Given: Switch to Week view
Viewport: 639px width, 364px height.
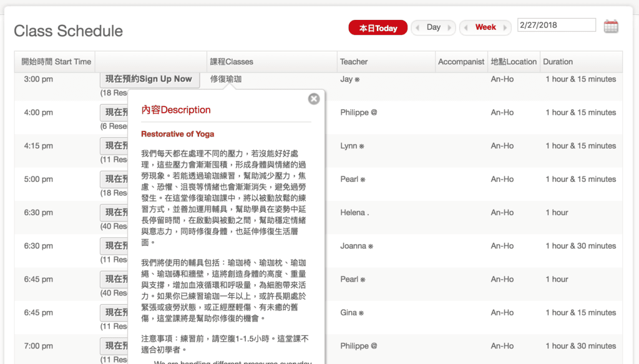Looking at the screenshot, I should pyautogui.click(x=485, y=27).
